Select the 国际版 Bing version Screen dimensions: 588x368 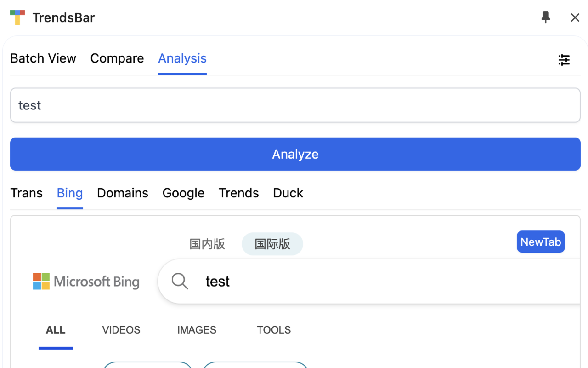[272, 244]
